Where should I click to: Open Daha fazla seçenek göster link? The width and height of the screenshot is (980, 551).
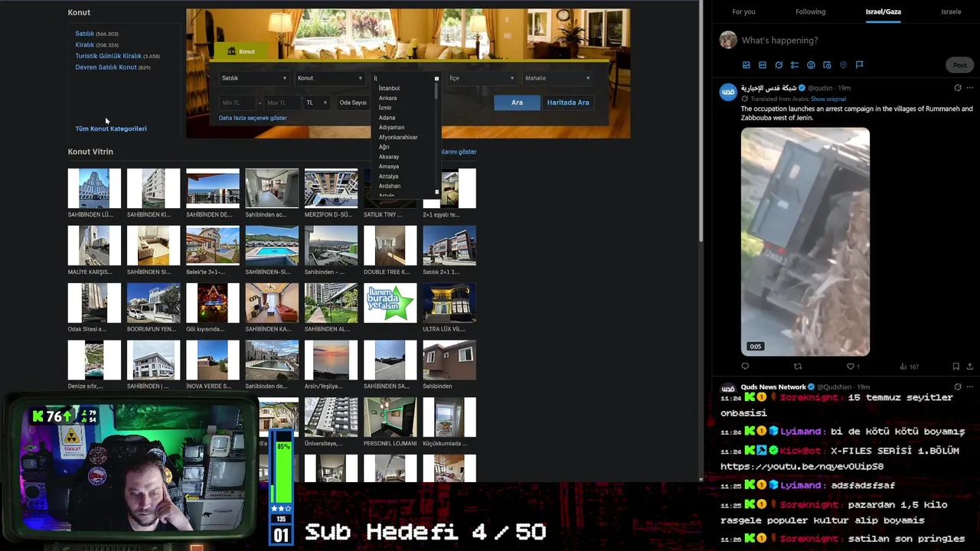(253, 118)
